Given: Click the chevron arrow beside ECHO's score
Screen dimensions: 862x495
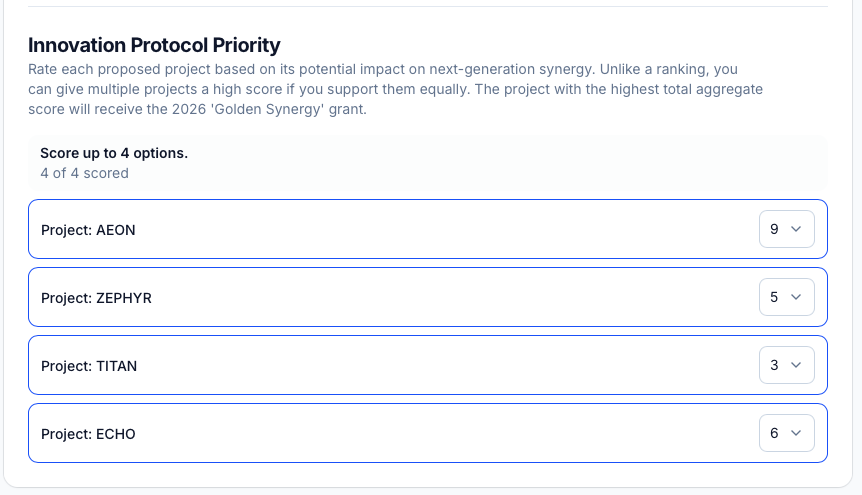Looking at the screenshot, I should 797,433.
